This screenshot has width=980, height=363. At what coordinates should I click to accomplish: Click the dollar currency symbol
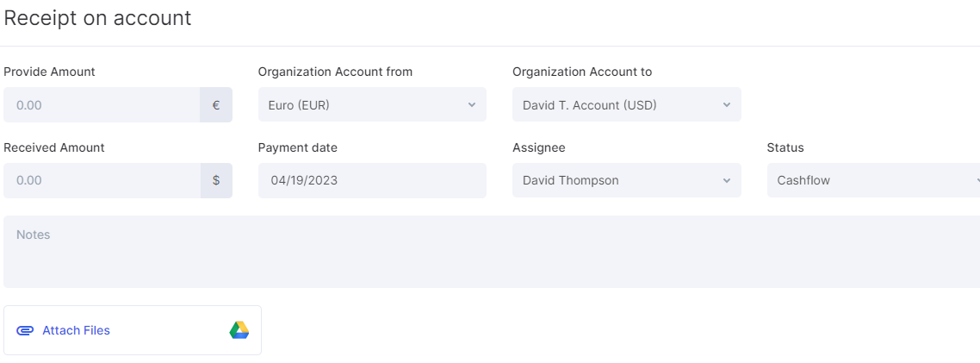tap(216, 181)
